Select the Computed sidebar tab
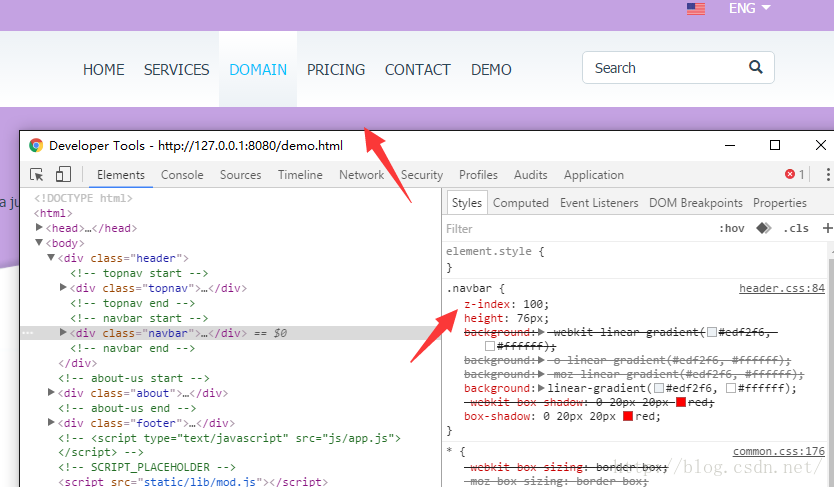The width and height of the screenshot is (834, 487). (x=521, y=203)
